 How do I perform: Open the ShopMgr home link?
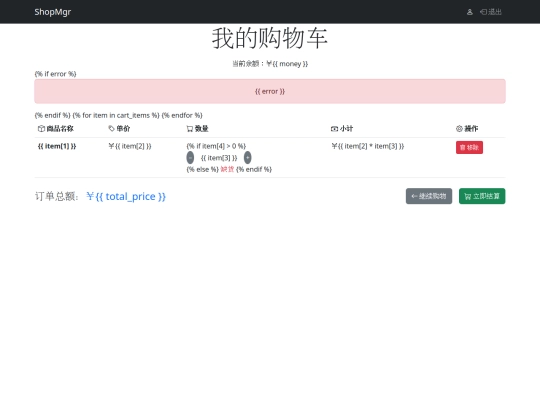click(52, 12)
